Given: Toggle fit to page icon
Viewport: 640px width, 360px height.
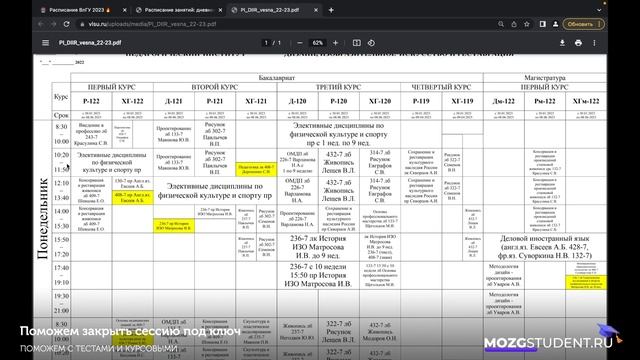Looking at the screenshot, I should [x=356, y=43].
